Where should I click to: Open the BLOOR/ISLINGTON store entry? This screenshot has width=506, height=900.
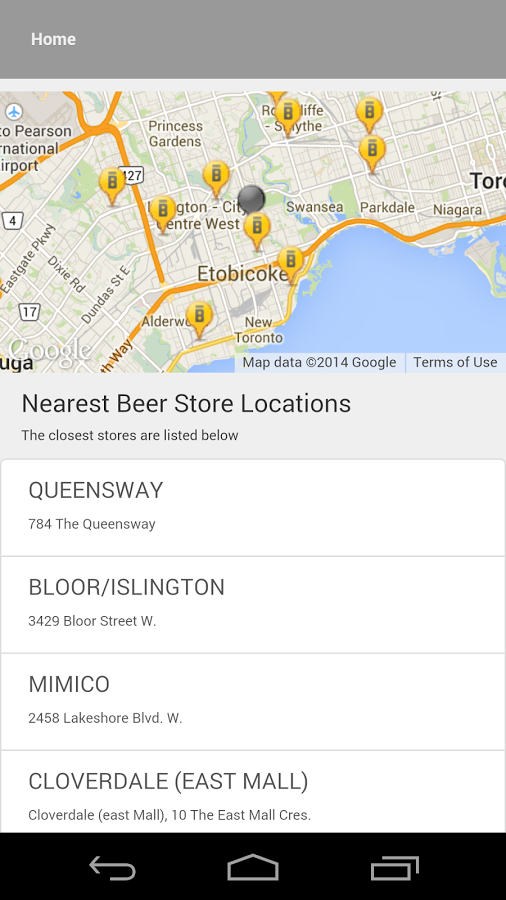click(x=253, y=604)
